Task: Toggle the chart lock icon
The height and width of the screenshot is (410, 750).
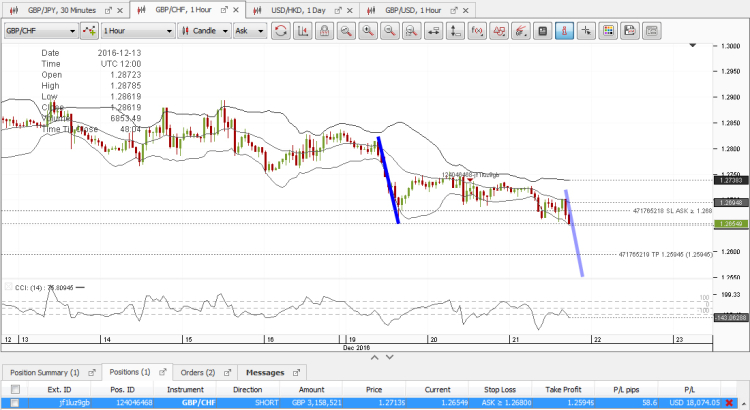Action: pyautogui.click(x=324, y=31)
